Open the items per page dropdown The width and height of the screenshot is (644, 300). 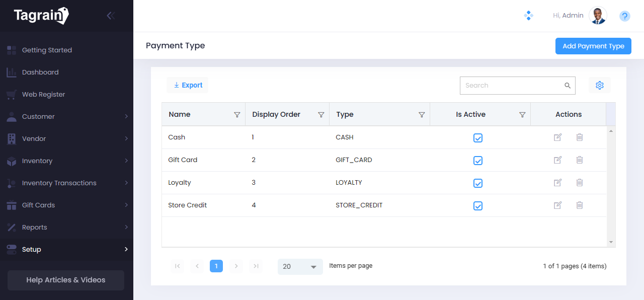tap(300, 266)
